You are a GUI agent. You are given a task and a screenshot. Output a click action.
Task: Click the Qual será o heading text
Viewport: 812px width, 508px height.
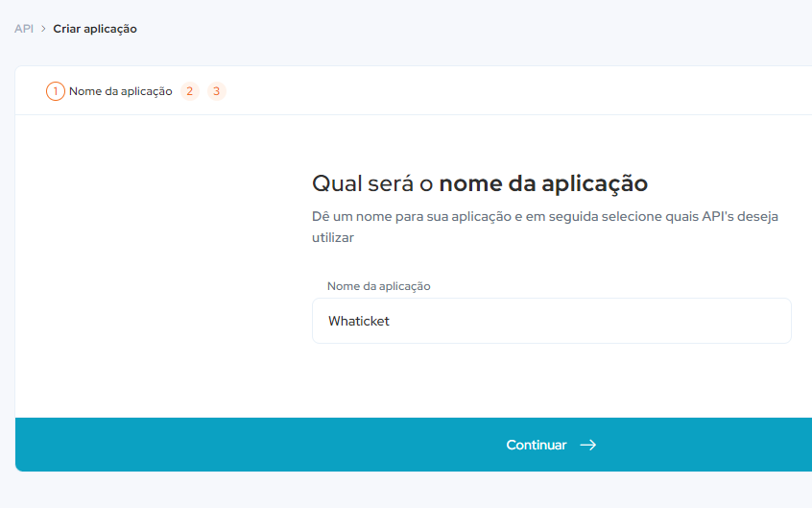click(x=373, y=183)
